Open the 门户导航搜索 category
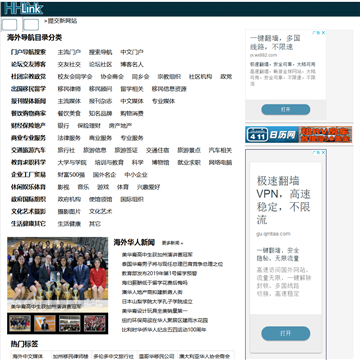Viewport: 360px width, 360px height. [x=28, y=52]
